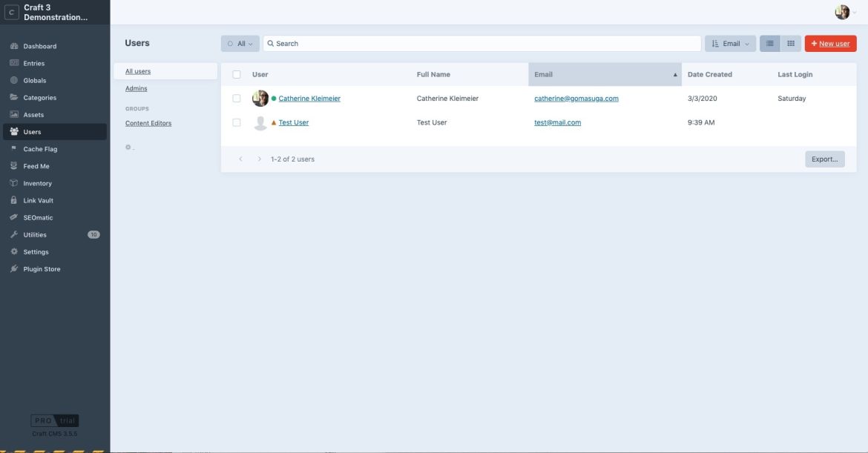Create a new user

[829, 42]
